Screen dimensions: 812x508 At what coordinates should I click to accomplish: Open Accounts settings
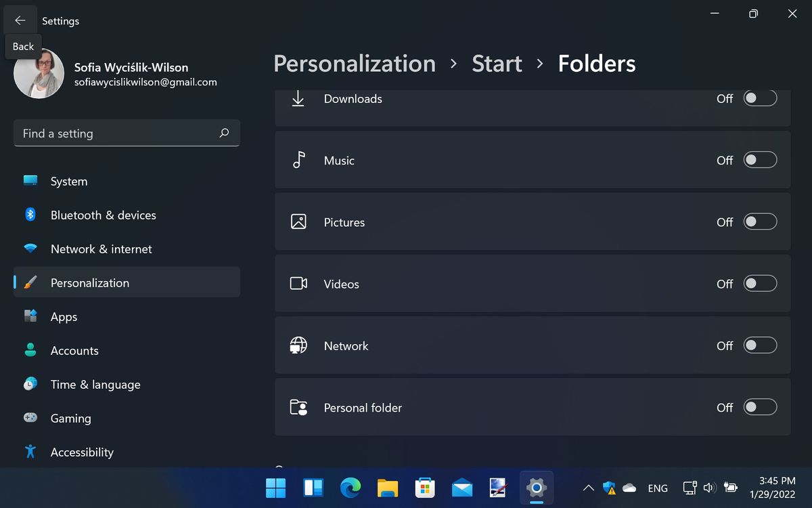pyautogui.click(x=76, y=350)
